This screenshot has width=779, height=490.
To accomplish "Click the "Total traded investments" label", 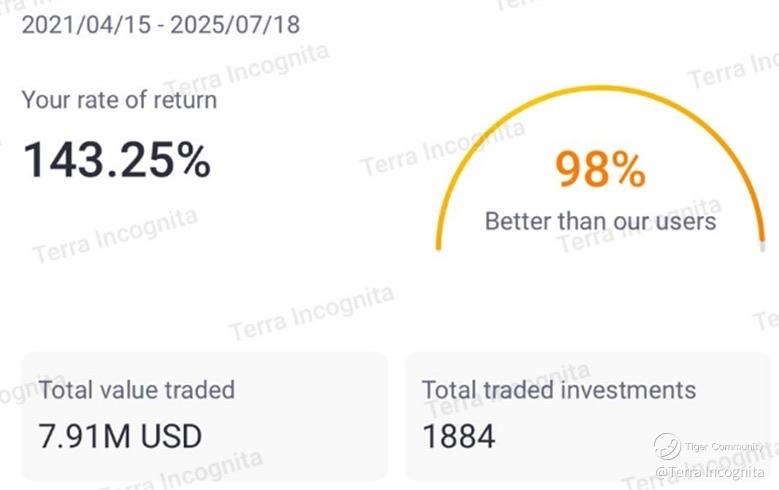I will [x=559, y=390].
